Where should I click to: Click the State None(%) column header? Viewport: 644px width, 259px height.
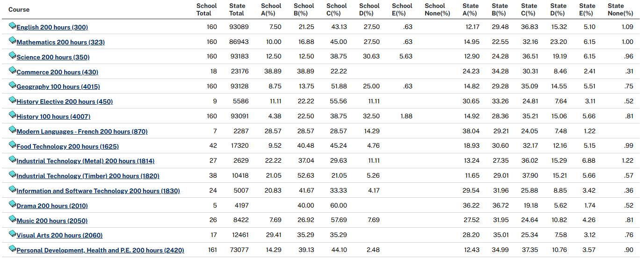[620, 9]
